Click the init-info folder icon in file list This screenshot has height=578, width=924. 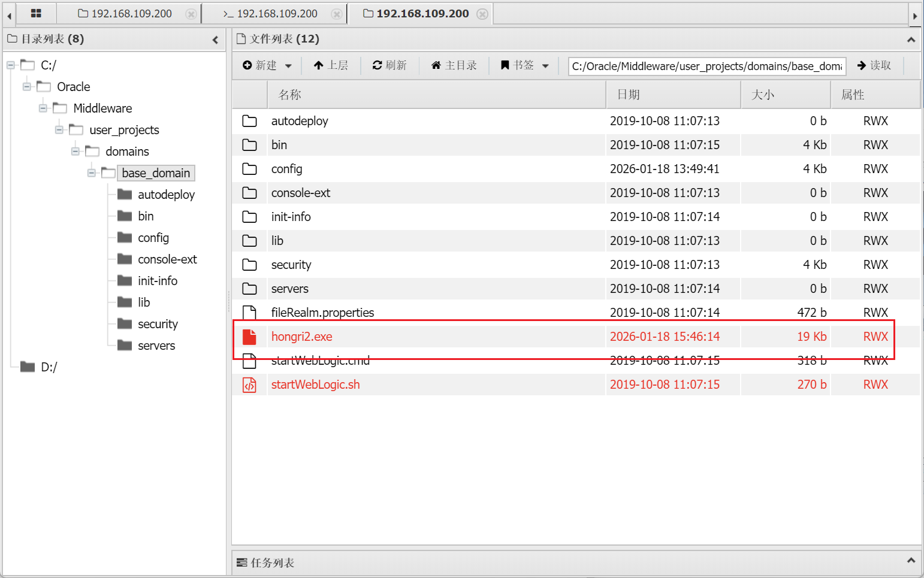tap(249, 217)
